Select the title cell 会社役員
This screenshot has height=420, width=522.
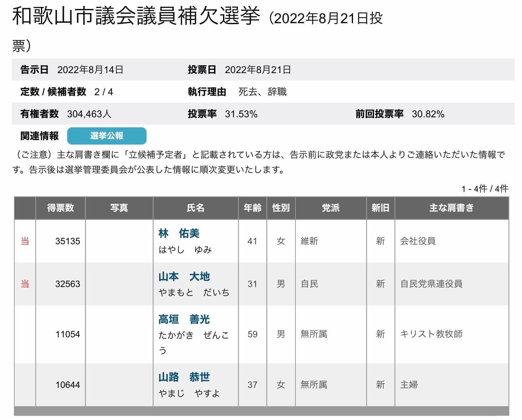(418, 241)
